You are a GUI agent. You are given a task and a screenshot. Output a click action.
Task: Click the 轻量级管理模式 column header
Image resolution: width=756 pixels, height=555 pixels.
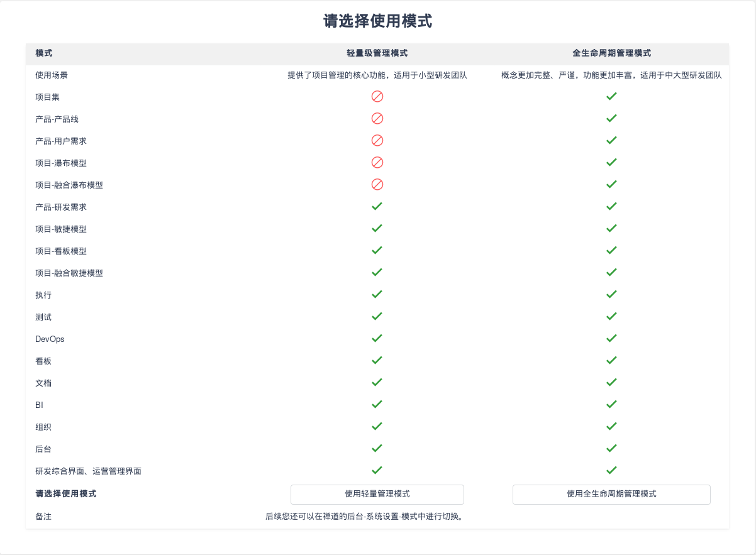[x=377, y=53]
